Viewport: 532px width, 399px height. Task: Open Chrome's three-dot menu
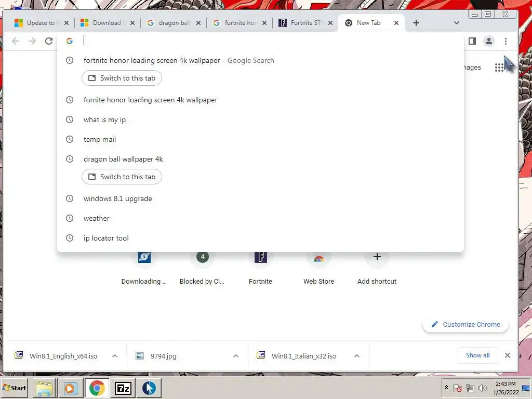tap(506, 41)
